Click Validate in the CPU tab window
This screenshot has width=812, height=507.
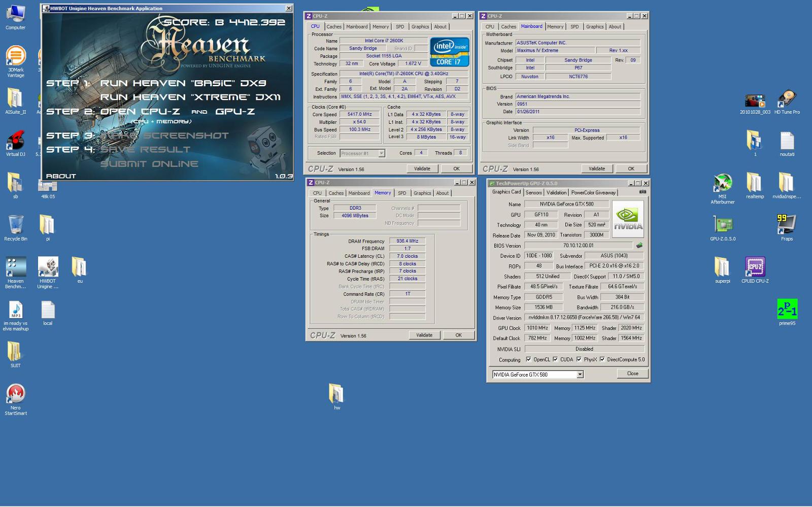(422, 169)
